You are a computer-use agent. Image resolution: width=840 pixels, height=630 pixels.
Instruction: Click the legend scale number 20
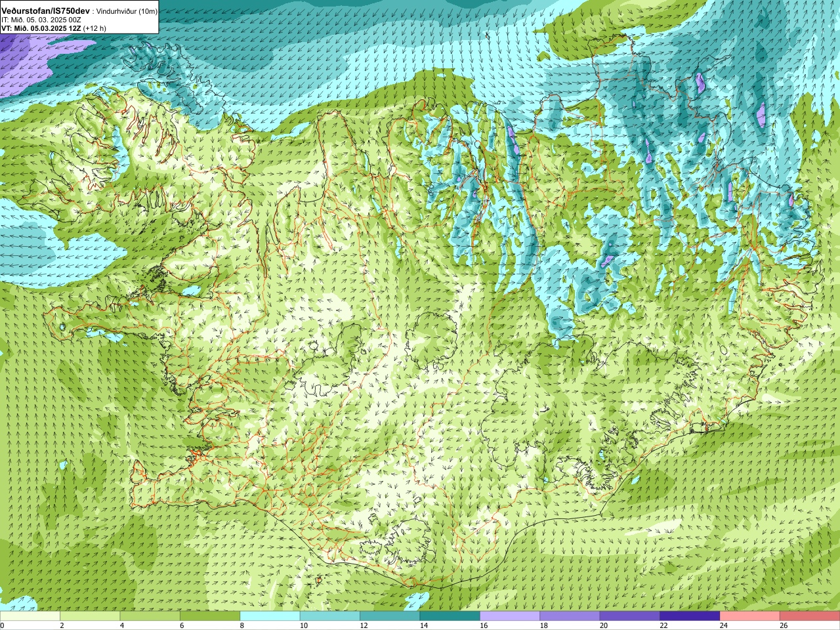point(603,625)
